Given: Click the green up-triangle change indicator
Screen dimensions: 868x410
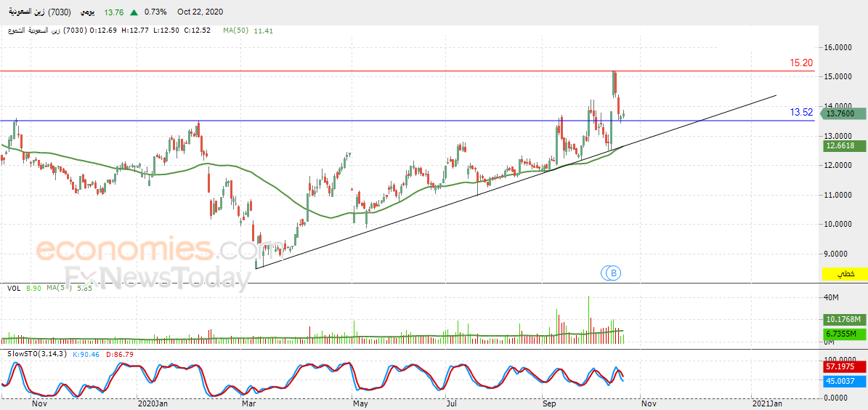Looking at the screenshot, I should point(134,12).
